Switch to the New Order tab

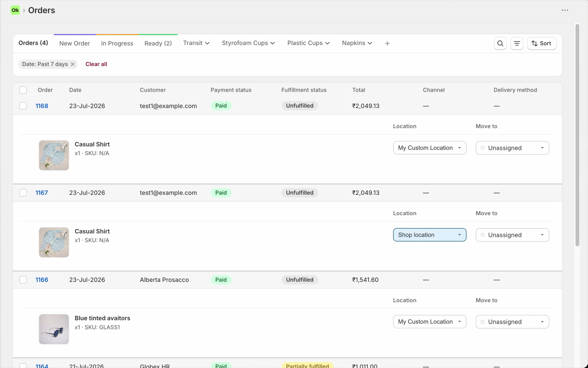pos(75,43)
